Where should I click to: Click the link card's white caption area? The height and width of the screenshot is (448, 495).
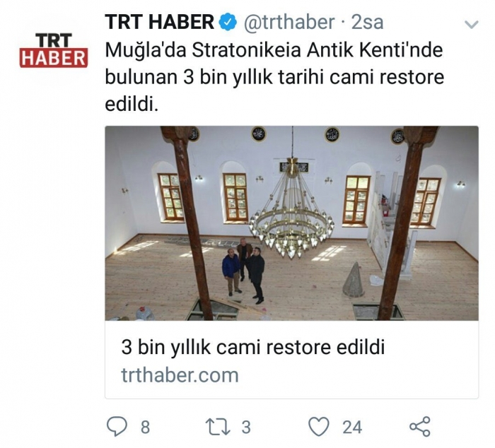[291, 360]
